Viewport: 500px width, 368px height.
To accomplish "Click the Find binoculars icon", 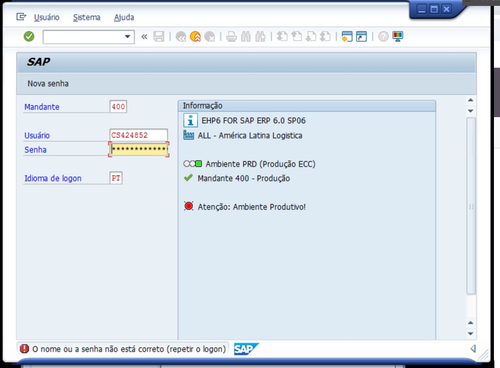I will click(246, 37).
